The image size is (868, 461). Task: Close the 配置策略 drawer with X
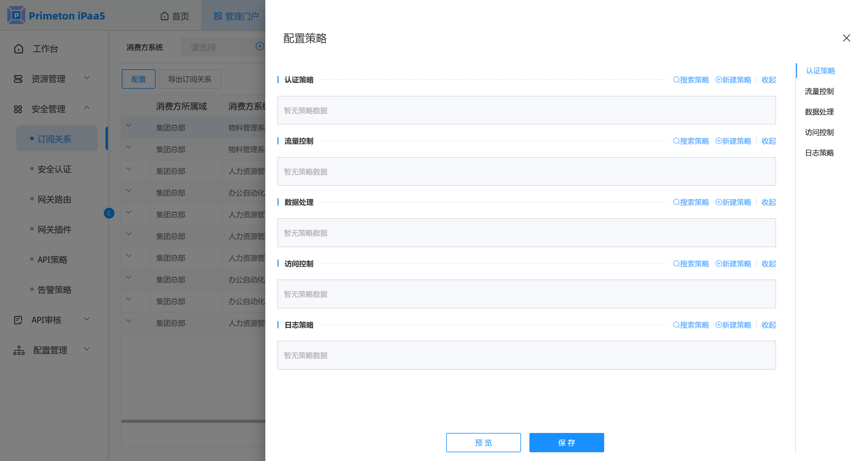(x=846, y=38)
